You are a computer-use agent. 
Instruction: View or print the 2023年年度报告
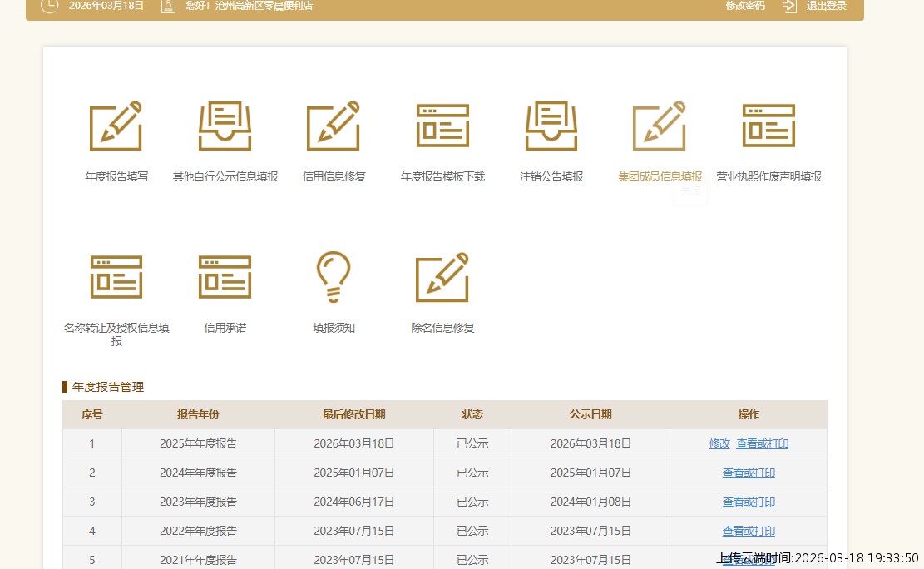pyautogui.click(x=749, y=502)
